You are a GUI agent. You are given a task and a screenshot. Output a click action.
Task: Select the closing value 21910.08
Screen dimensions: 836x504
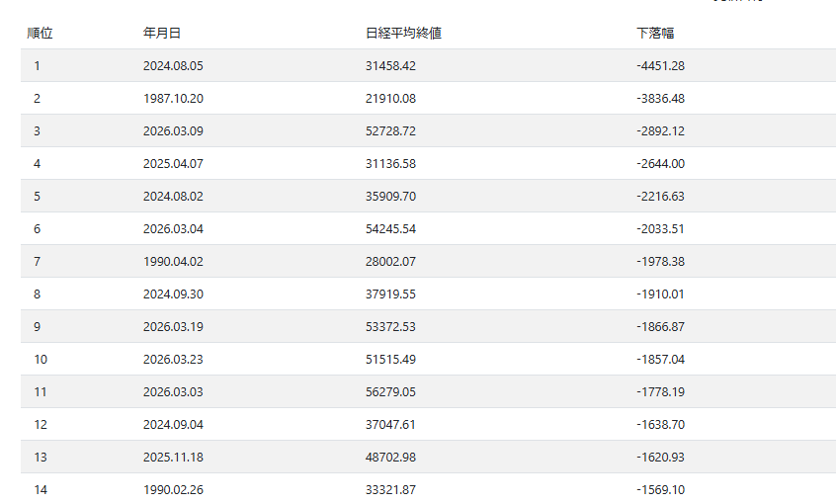pos(390,98)
